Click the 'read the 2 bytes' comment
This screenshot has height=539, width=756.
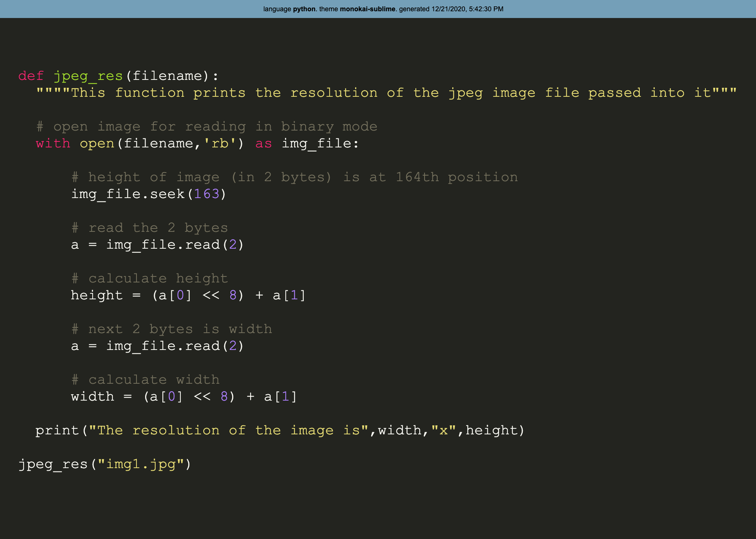pyautogui.click(x=150, y=228)
